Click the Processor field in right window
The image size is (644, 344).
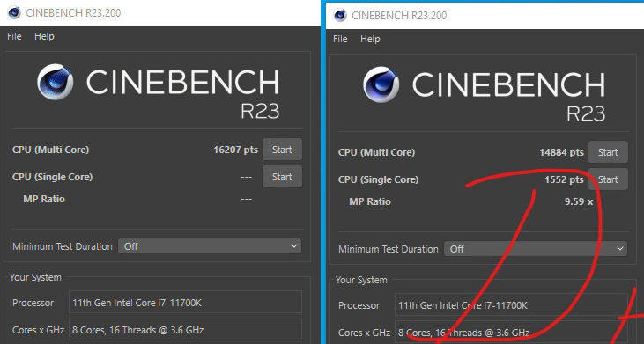pyautogui.click(x=511, y=305)
